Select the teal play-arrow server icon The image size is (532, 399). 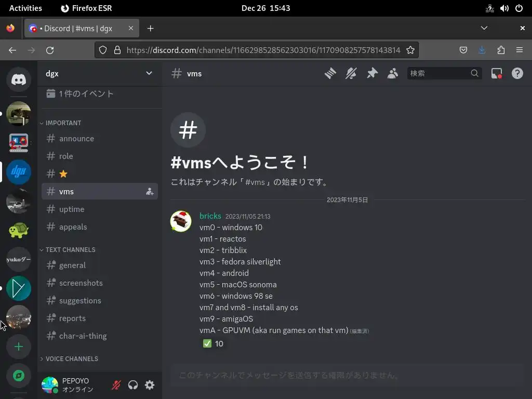click(19, 288)
